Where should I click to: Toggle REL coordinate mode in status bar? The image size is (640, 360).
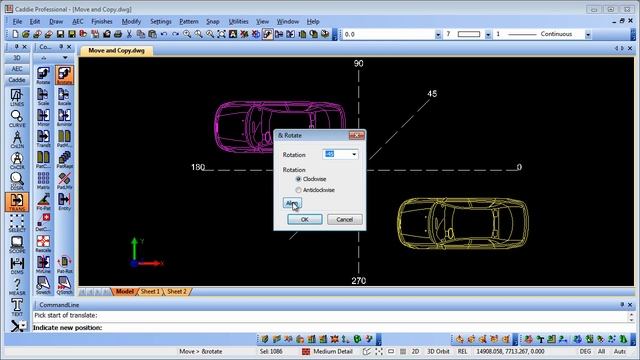(x=462, y=351)
